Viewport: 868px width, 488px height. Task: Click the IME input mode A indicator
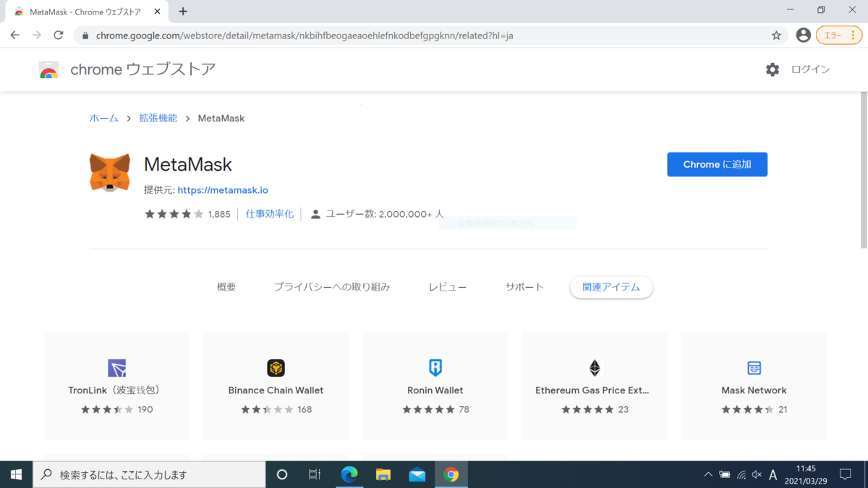click(x=773, y=475)
